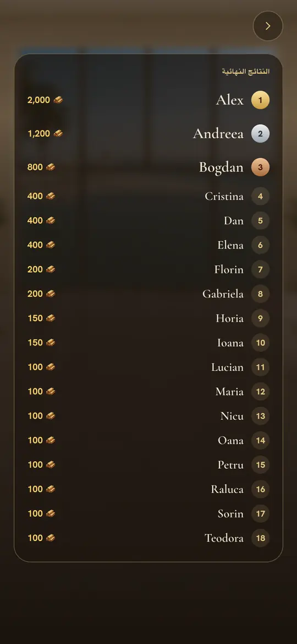Viewport: 297px width, 644px height.
Task: Select Lucian in the results list
Action: [x=227, y=367]
